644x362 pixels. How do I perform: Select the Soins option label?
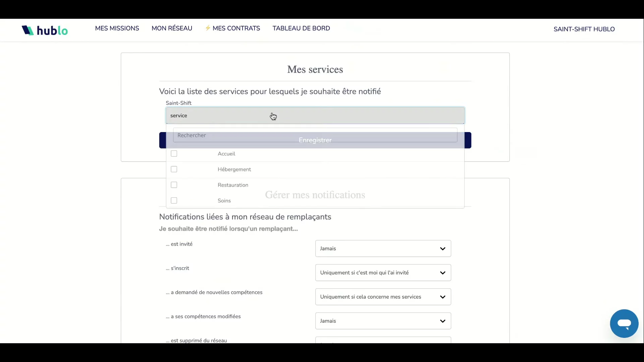[x=224, y=201]
